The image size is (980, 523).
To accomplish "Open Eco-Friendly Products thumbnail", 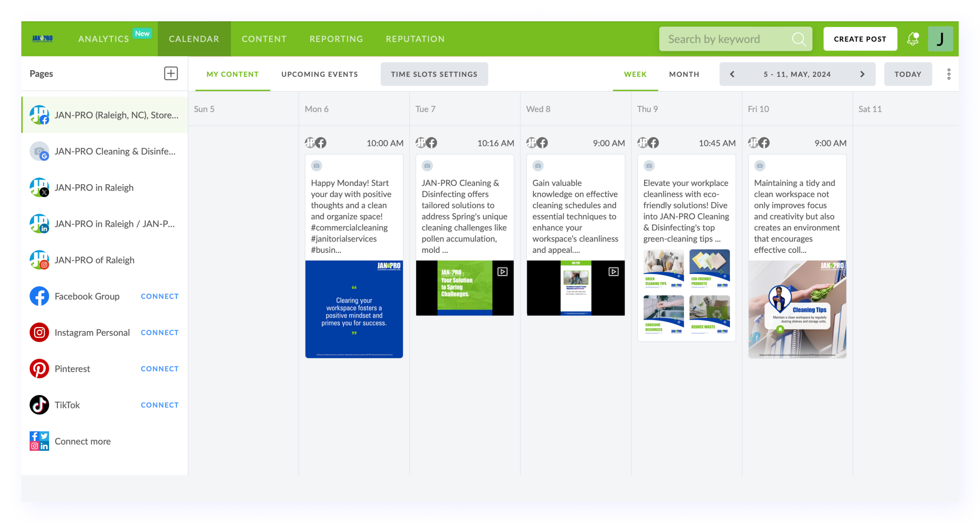I will 709,269.
